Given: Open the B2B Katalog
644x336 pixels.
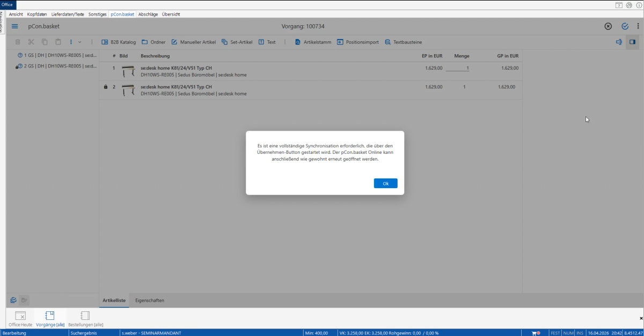Looking at the screenshot, I should coord(119,42).
